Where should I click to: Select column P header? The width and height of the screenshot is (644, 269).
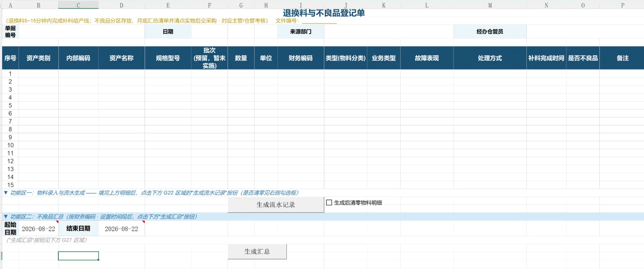(623, 5)
